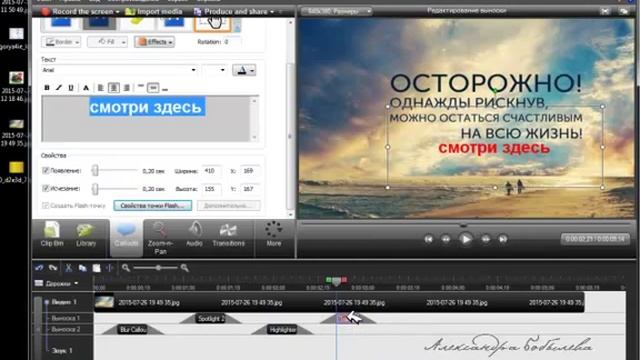The image size is (640, 360).
Task: Toggle the Появление (fade in) checkbox
Action: [46, 171]
